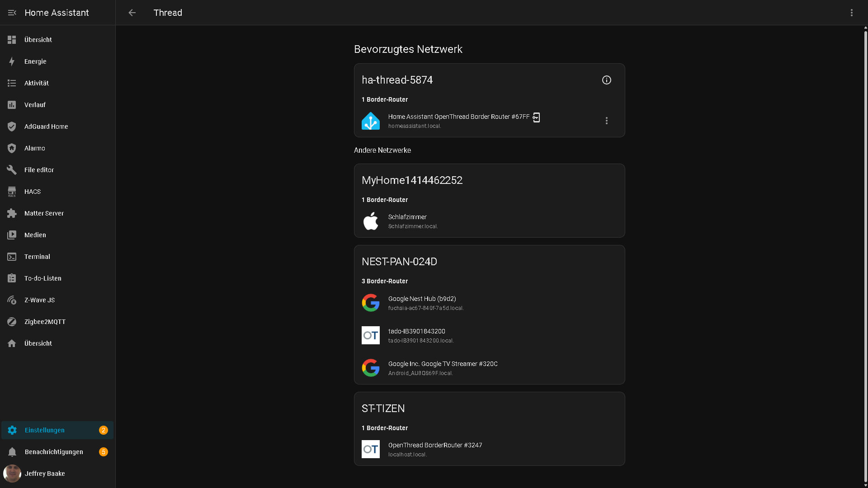This screenshot has height=488, width=868.
Task: Open the Terminal panel
Action: (37, 257)
